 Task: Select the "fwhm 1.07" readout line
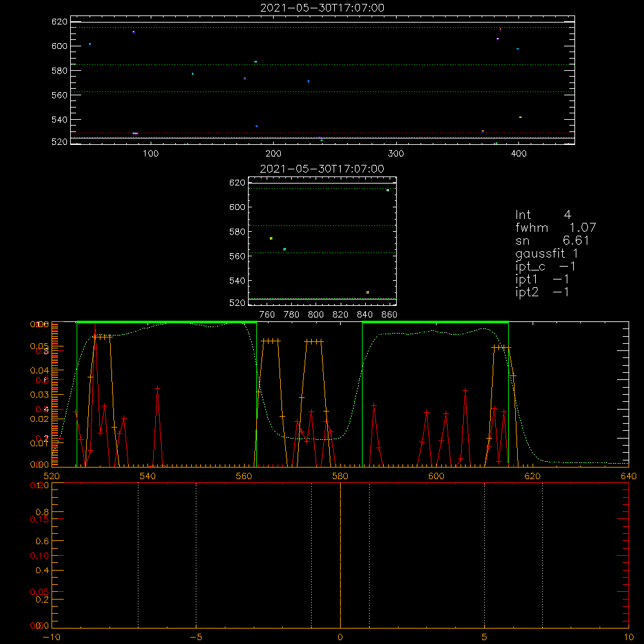point(555,227)
